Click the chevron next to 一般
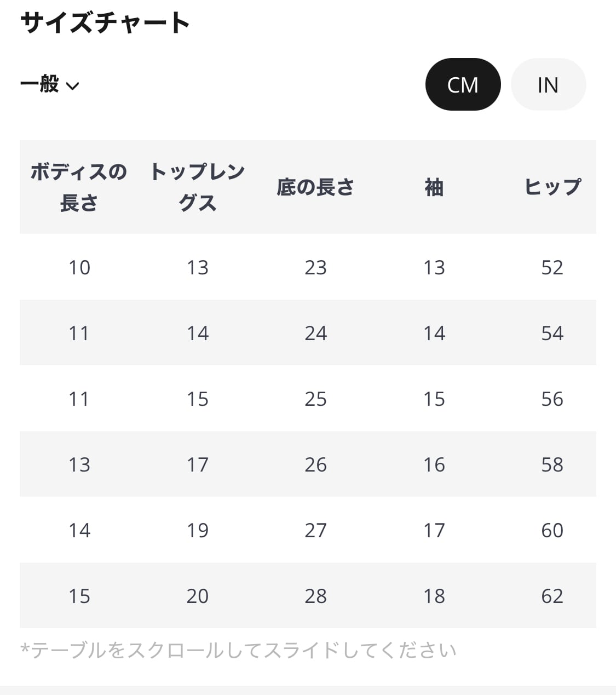This screenshot has width=616, height=695. 72,86
